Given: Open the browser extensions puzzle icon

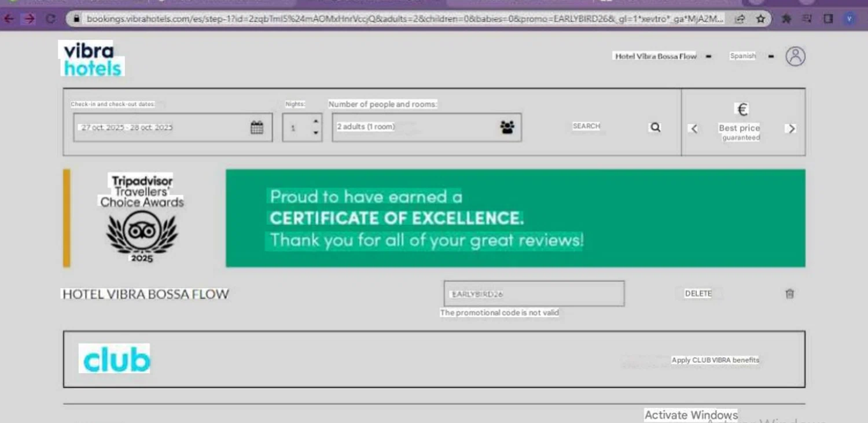Looking at the screenshot, I should point(786,19).
